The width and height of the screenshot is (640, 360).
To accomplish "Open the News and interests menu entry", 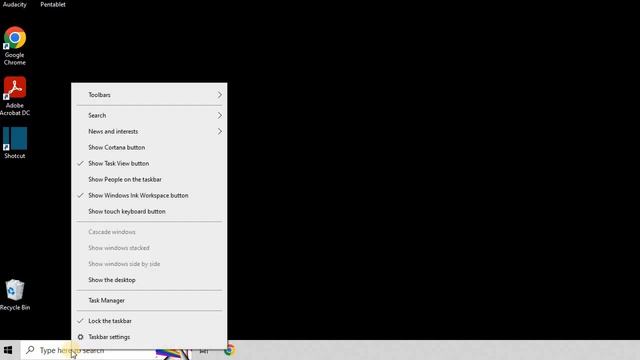I will pyautogui.click(x=149, y=131).
